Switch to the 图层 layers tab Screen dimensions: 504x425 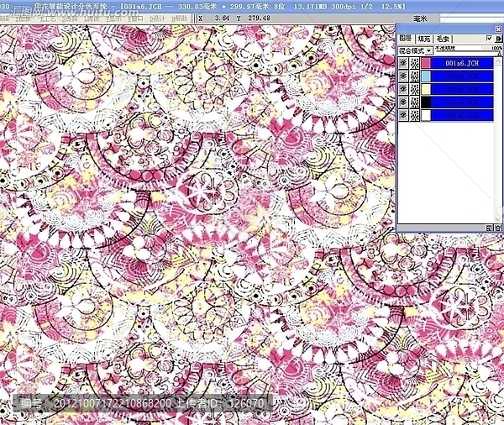[x=406, y=39]
